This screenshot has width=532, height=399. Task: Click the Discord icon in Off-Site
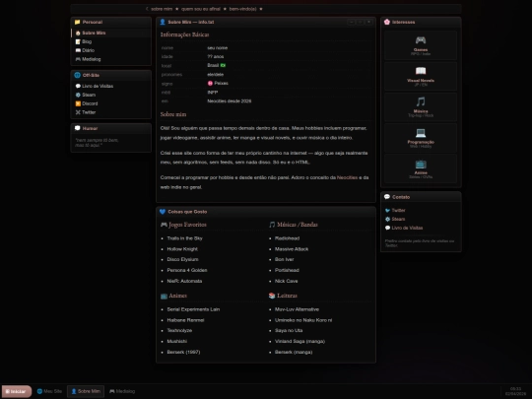point(78,103)
